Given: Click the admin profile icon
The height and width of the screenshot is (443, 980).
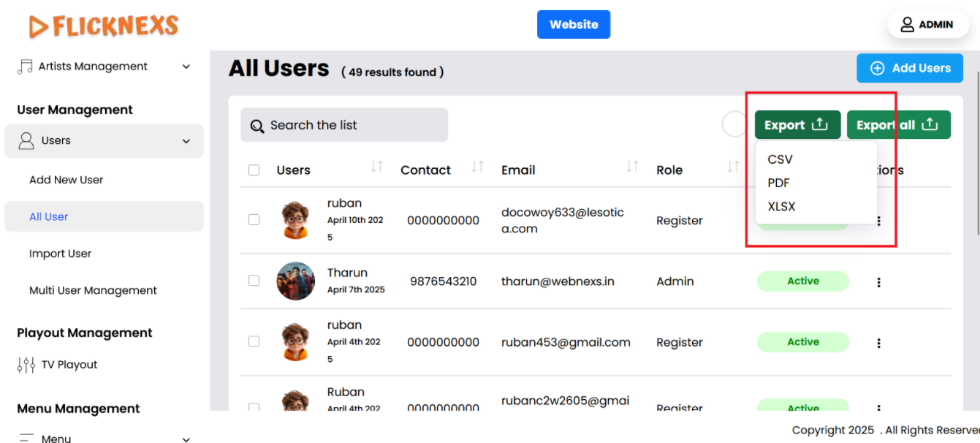Looking at the screenshot, I should coord(907,25).
